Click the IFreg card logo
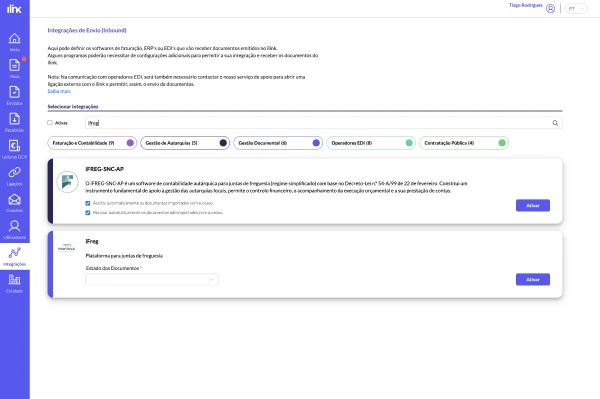Screen dimensions: 600x399 pos(67,248)
